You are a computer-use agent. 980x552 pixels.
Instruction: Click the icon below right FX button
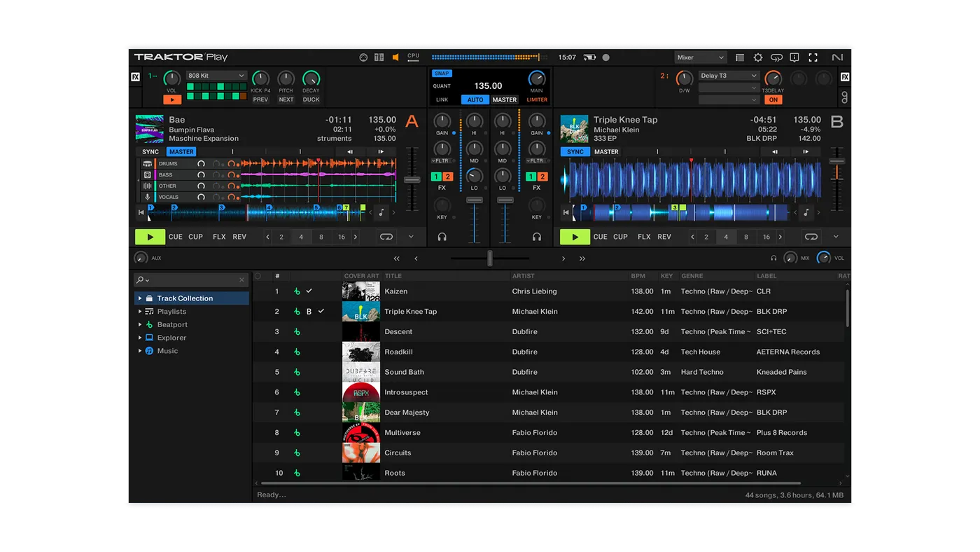click(x=845, y=97)
